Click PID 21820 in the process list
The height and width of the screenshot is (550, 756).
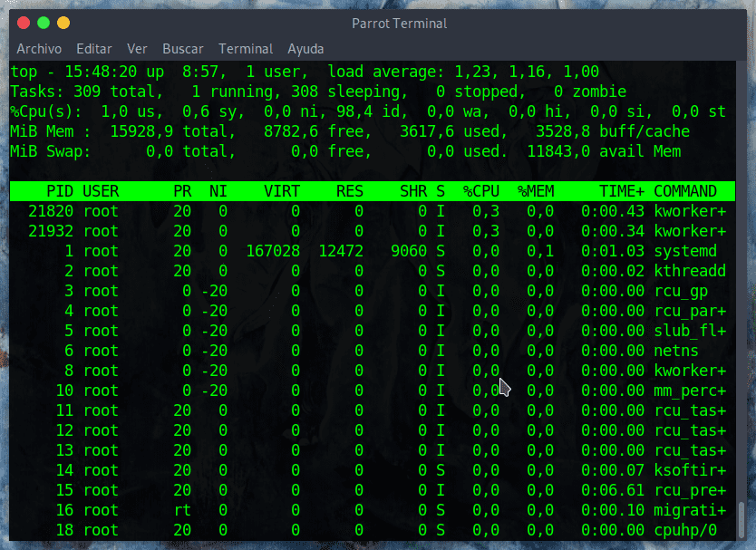51,211
